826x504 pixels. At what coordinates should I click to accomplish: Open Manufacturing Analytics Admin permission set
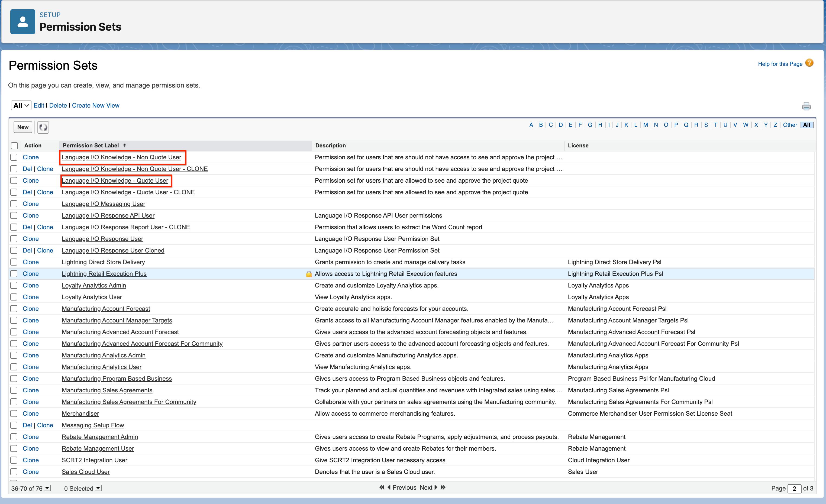[104, 355]
